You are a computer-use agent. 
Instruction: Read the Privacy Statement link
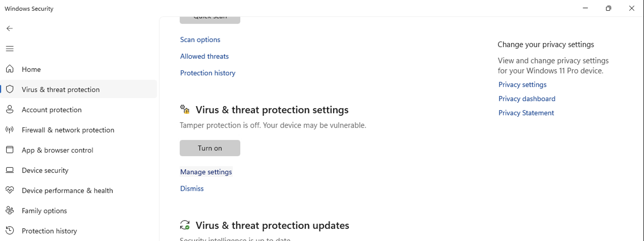click(526, 113)
